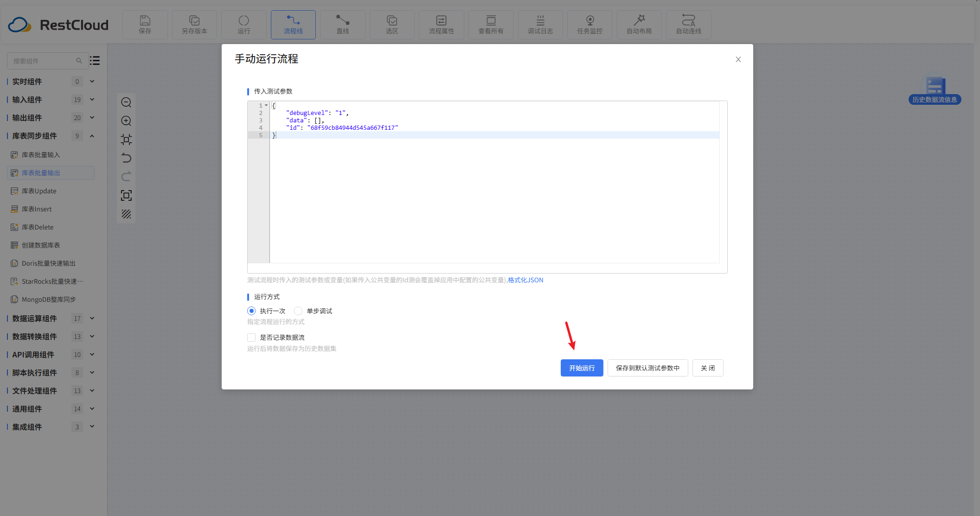Select the straight line (直线) tool

pos(342,25)
